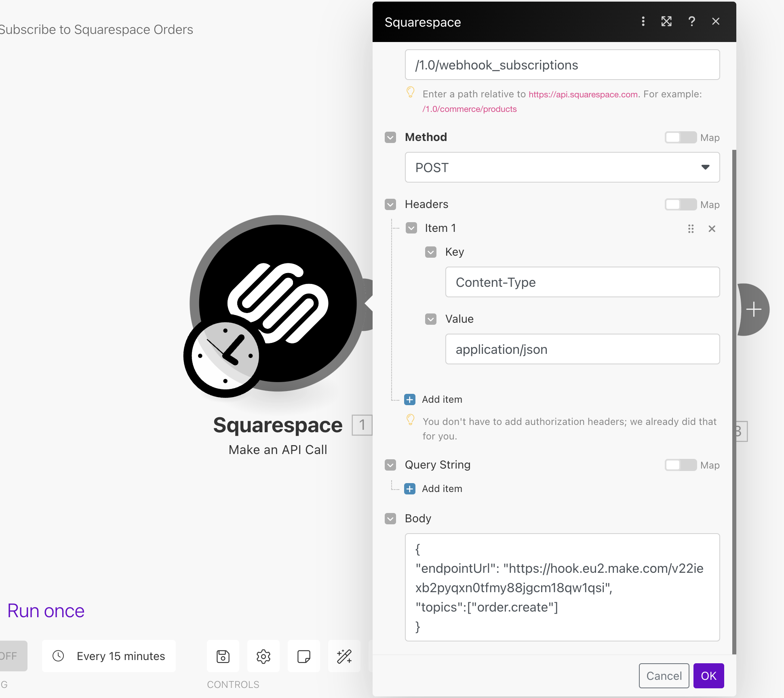Expand the Squarespace dialog to fullscreen
This screenshot has width=784, height=698.
(666, 21)
